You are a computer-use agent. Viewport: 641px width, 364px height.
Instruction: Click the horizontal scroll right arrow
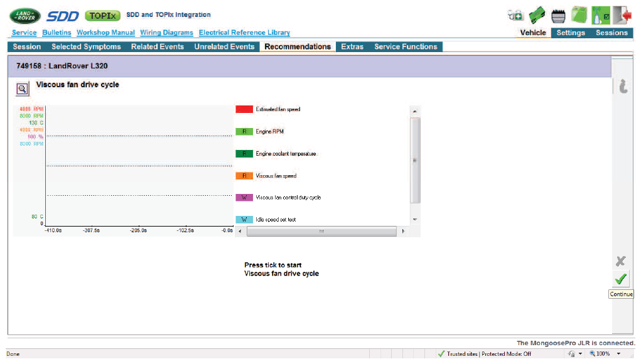[403, 231]
